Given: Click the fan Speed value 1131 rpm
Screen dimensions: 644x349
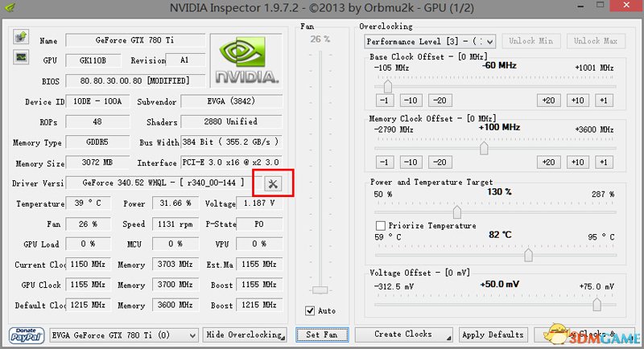Looking at the screenshot, I should coord(175,224).
